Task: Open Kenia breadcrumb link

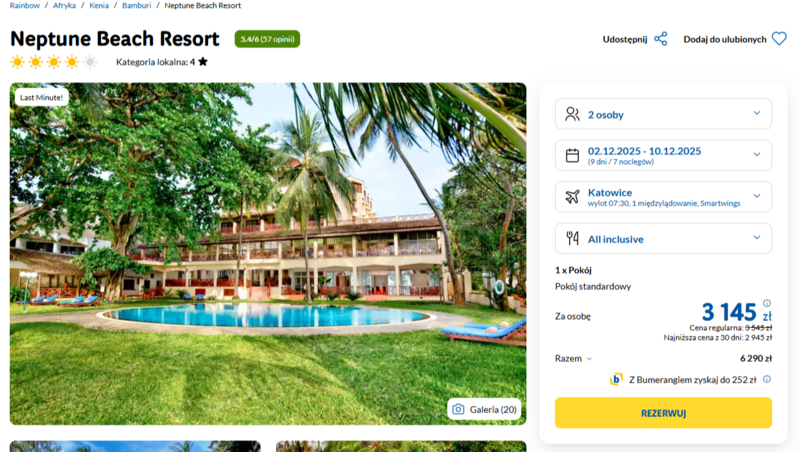Action: pos(99,6)
